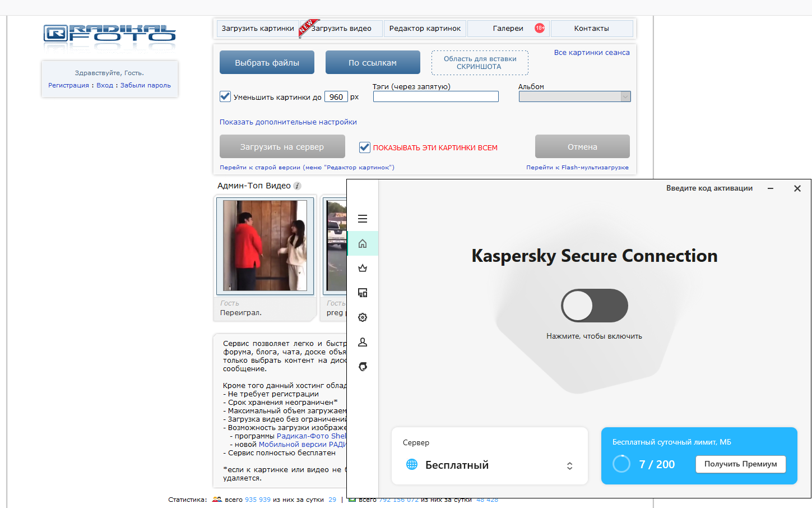
Task: Click the 18+ badge on Галереи
Action: (x=540, y=28)
